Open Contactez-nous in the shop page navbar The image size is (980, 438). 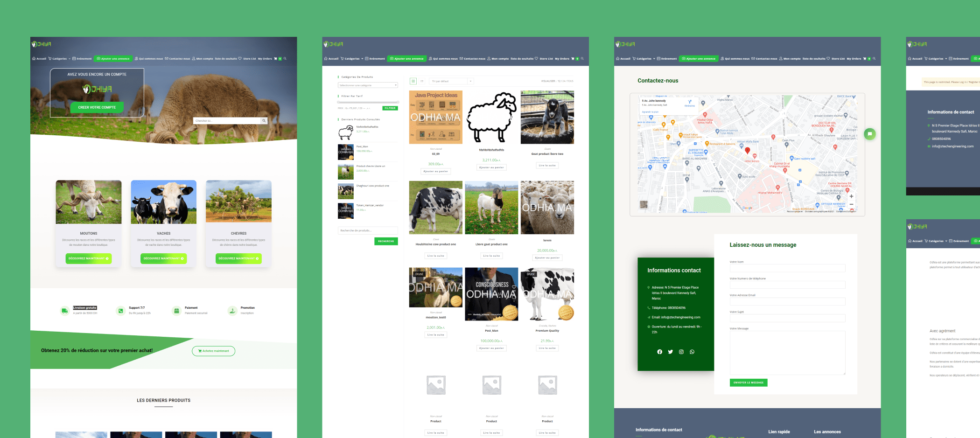pyautogui.click(x=472, y=59)
